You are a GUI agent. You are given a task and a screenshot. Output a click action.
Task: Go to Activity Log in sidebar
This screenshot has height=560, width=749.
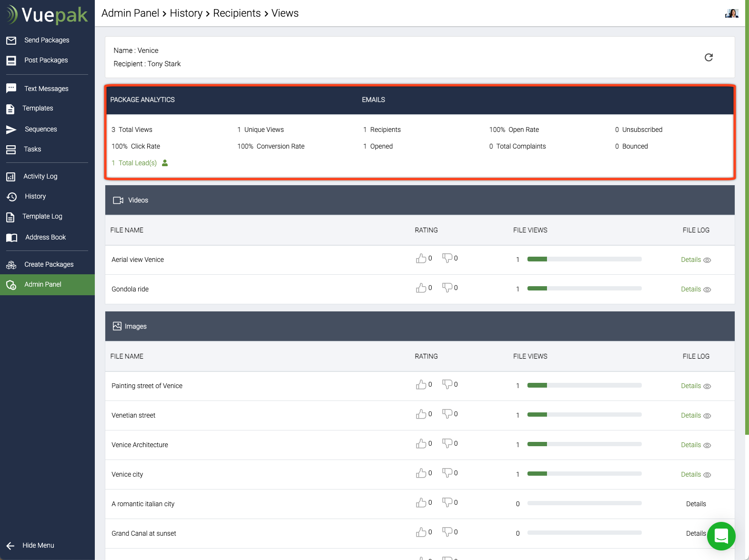point(40,176)
